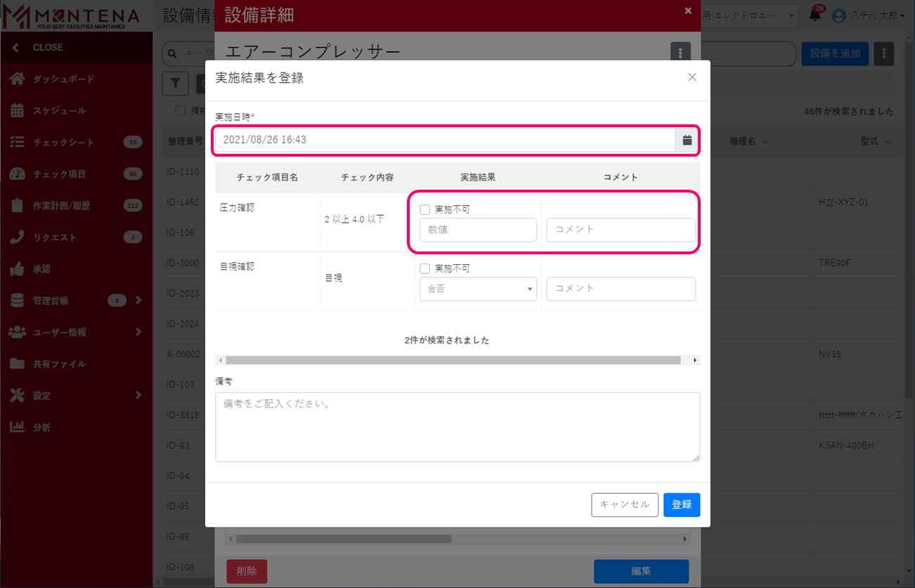Open the リクエスト menu item
915x588 pixels.
pos(55,237)
